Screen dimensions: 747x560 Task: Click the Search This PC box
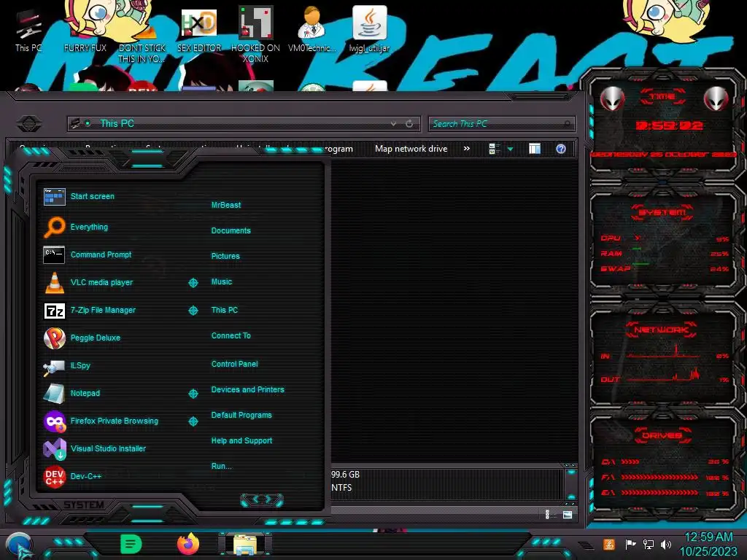(x=501, y=124)
